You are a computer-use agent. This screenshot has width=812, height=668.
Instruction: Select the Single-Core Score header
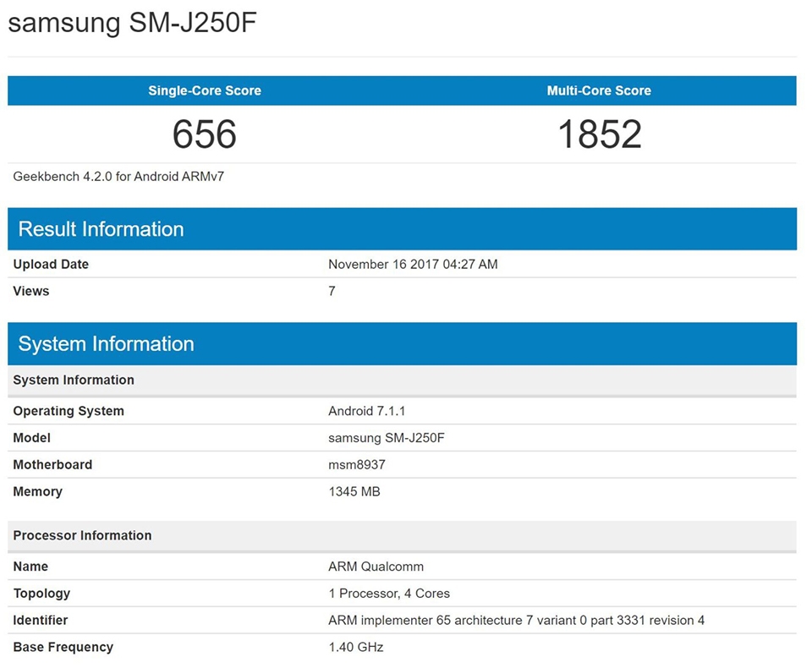[x=204, y=90]
